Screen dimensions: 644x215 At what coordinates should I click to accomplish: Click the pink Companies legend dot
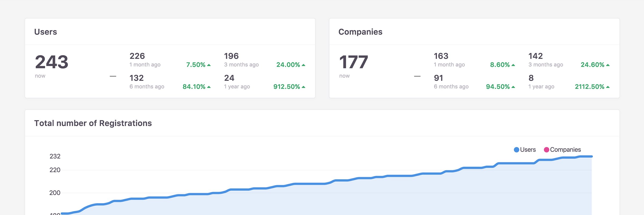[x=547, y=150]
